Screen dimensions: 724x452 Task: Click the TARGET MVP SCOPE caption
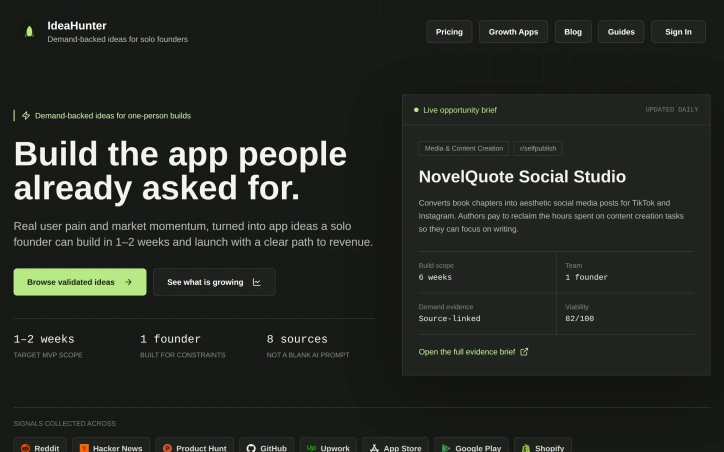tap(48, 355)
